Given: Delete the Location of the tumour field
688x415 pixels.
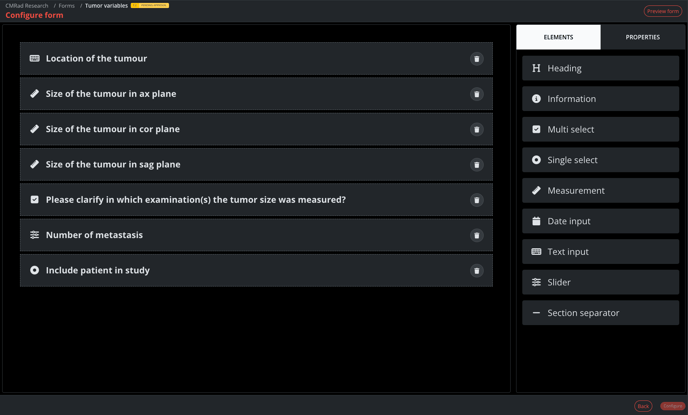Looking at the screenshot, I should click(x=477, y=59).
